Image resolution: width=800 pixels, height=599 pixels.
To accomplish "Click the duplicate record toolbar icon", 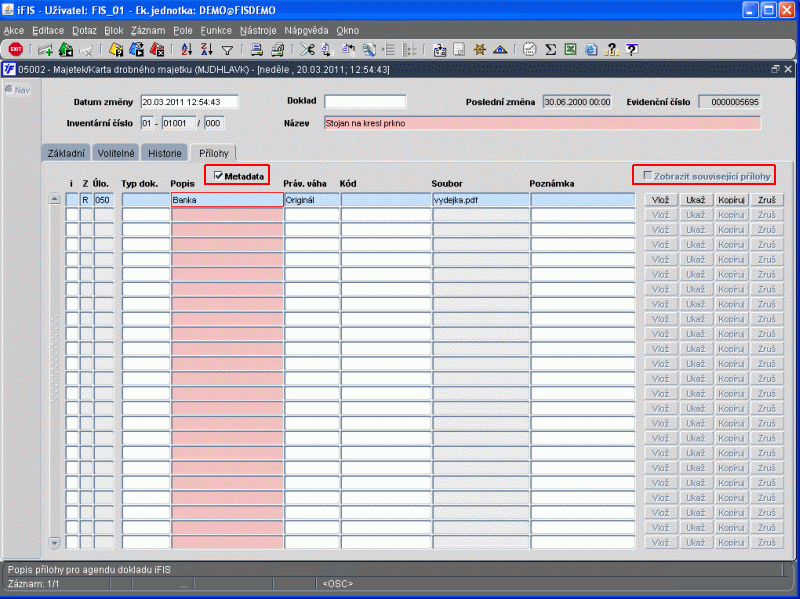I will click(66, 49).
